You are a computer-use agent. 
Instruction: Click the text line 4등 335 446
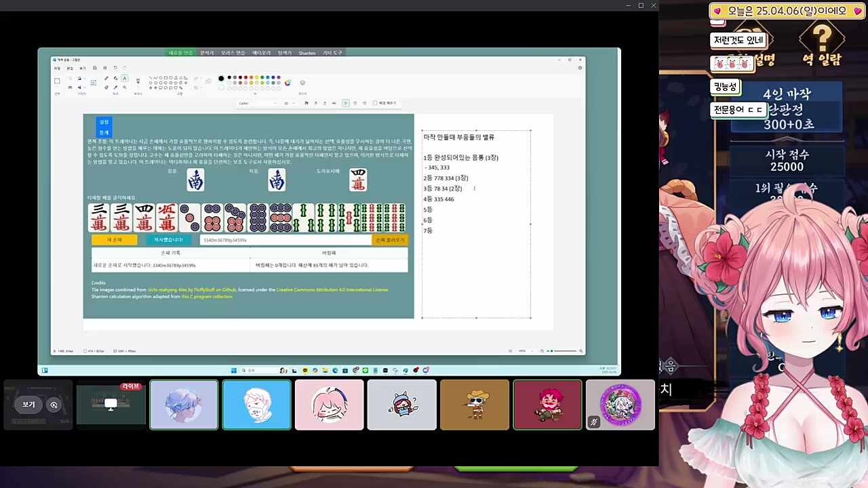(x=439, y=199)
